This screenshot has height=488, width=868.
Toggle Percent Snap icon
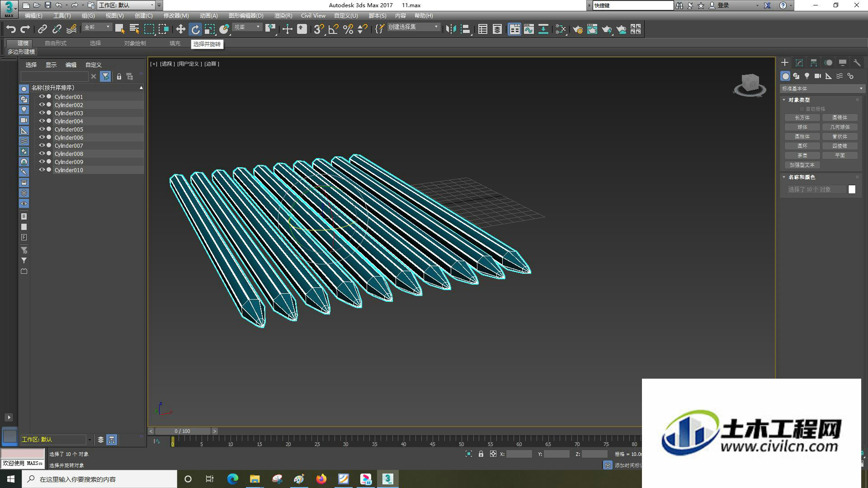pyautogui.click(x=348, y=29)
